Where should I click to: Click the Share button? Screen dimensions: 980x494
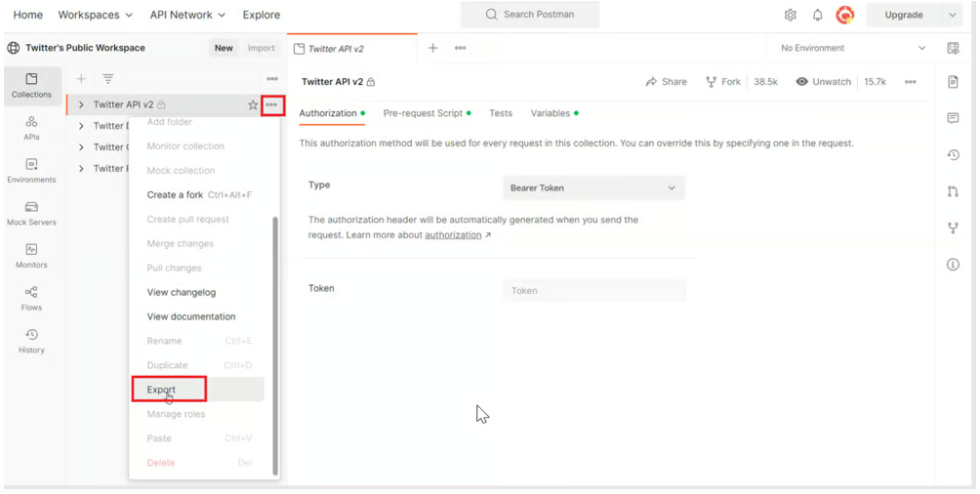(x=667, y=82)
